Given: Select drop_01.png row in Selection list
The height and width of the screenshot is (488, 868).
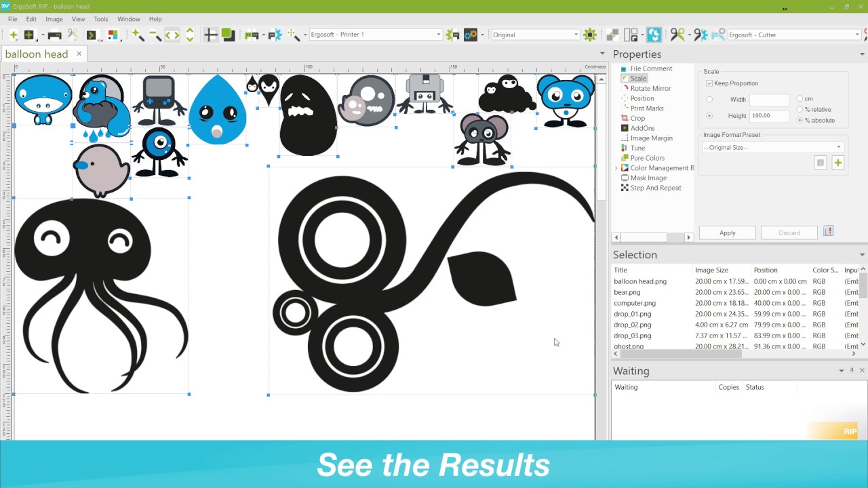Looking at the screenshot, I should [x=736, y=314].
